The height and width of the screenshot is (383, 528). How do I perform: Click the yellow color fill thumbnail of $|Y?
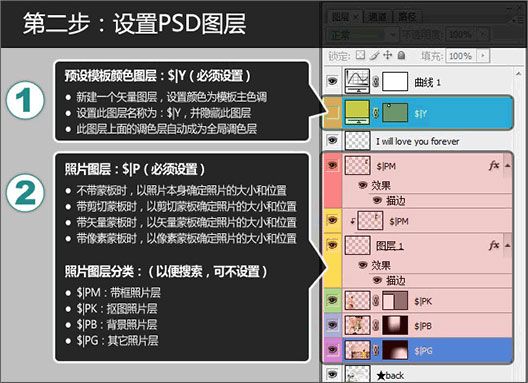[357, 112]
